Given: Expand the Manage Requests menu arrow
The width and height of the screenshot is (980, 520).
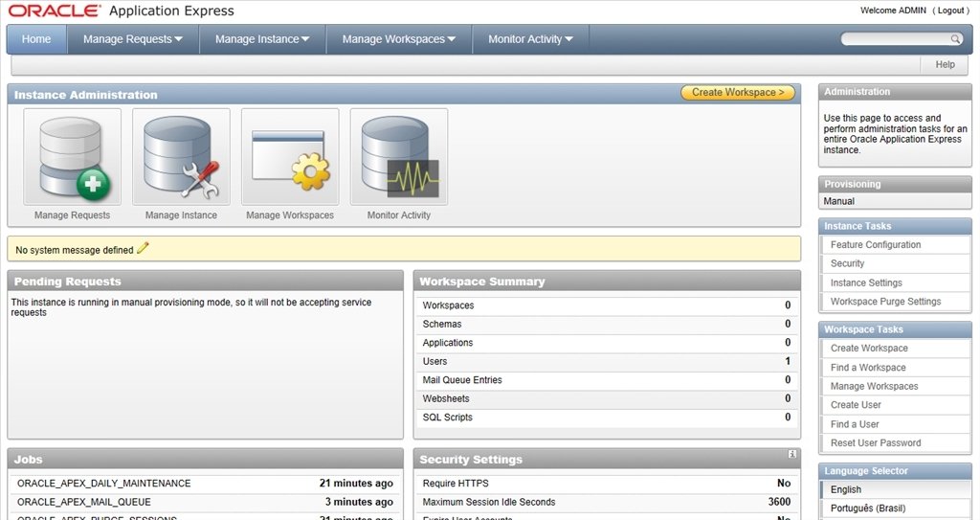Looking at the screenshot, I should coord(179,39).
